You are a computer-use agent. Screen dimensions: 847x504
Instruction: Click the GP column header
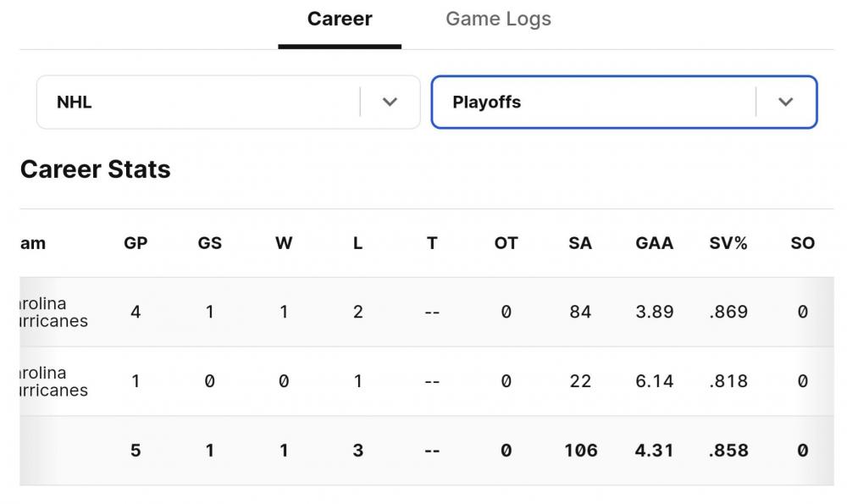(x=136, y=243)
